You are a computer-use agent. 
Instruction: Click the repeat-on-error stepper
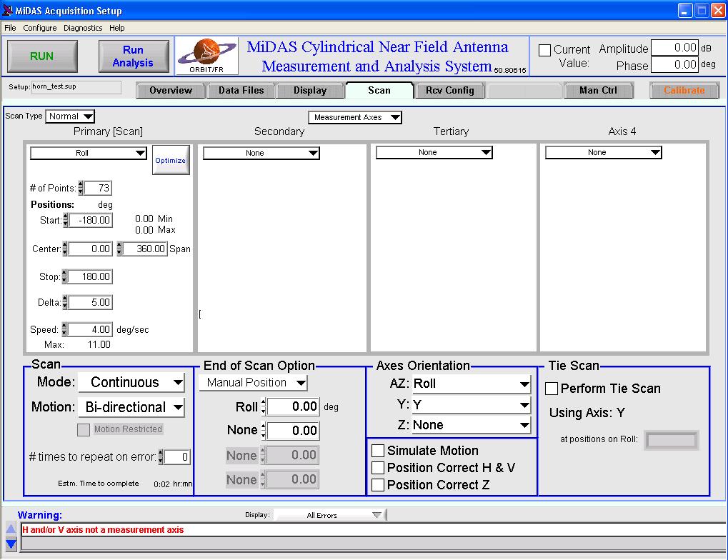click(x=161, y=457)
